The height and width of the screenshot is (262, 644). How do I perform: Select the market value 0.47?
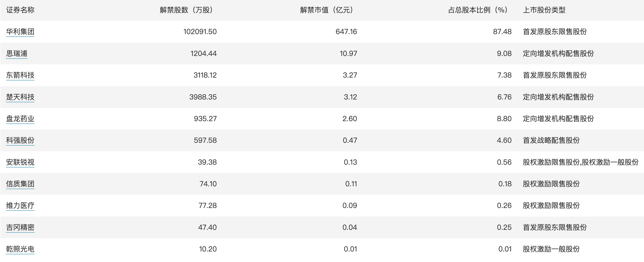click(x=350, y=140)
